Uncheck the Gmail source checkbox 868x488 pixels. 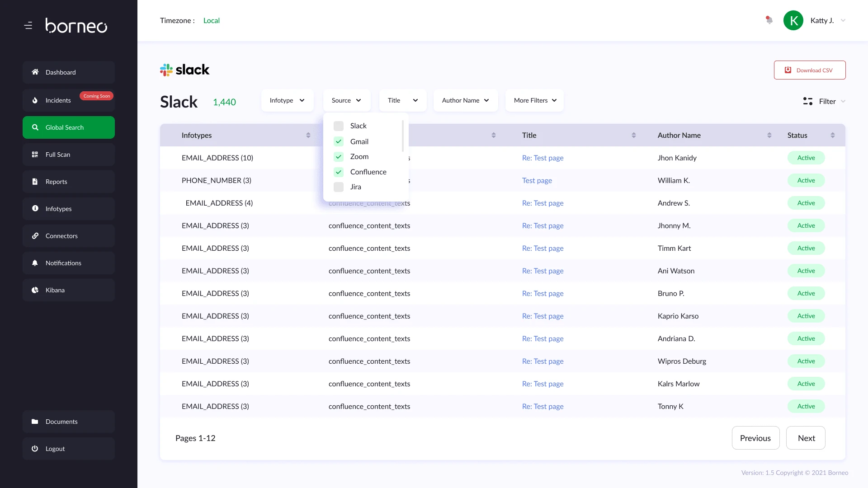tap(339, 141)
